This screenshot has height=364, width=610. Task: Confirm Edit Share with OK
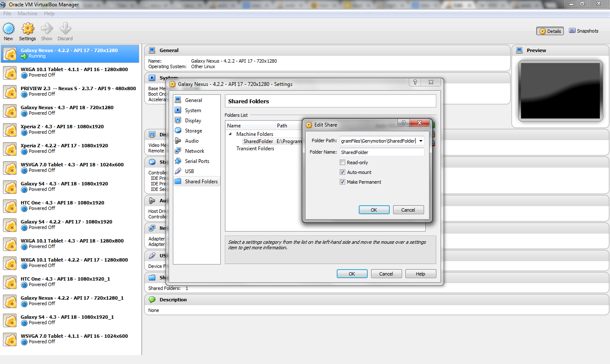coord(374,210)
